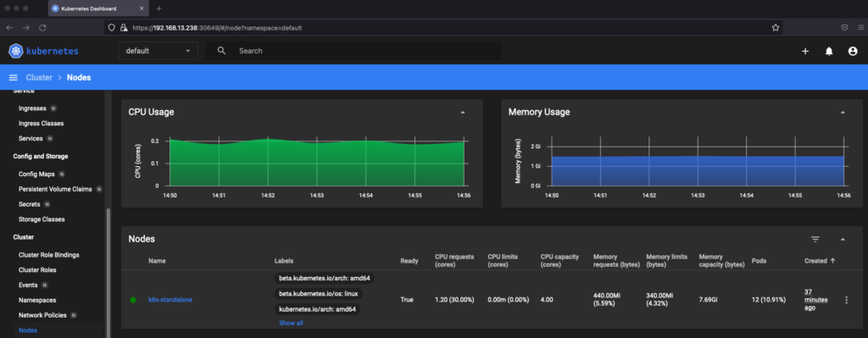Collapse the CPU Usage card

pos(463,113)
